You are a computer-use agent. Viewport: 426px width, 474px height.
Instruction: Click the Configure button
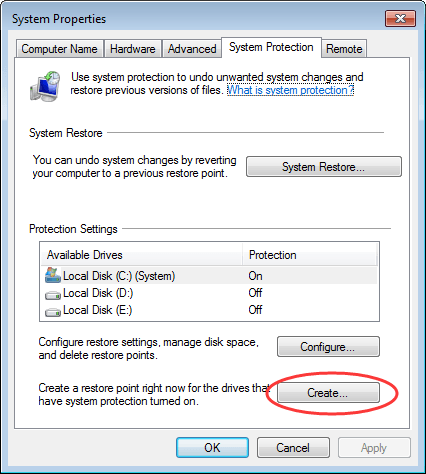pos(328,347)
